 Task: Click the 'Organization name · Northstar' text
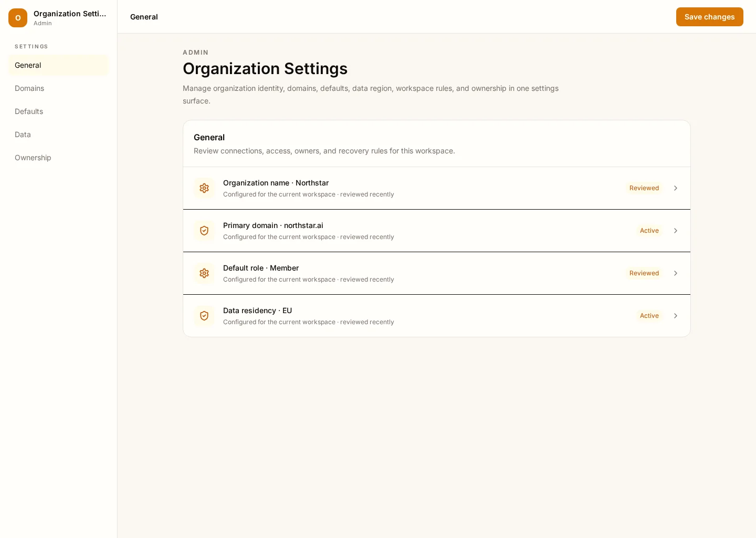pyautogui.click(x=276, y=183)
